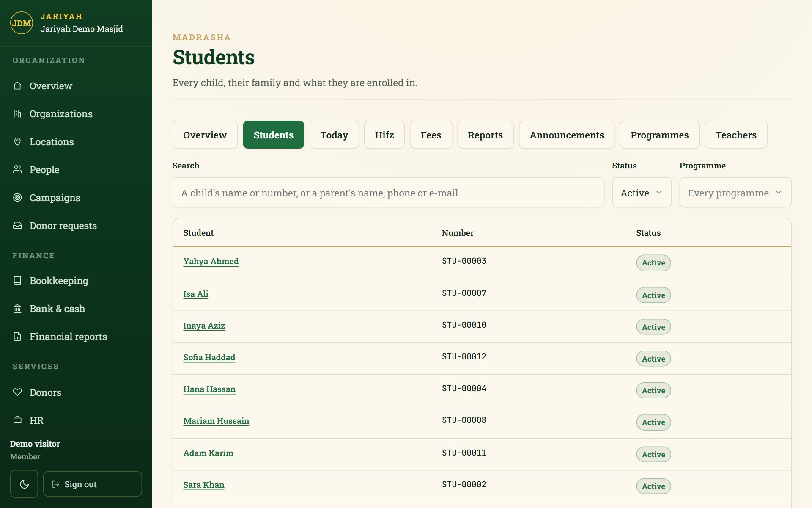Toggle dark mode with the moon button
Screen dimensions: 812x508
pos(24,484)
